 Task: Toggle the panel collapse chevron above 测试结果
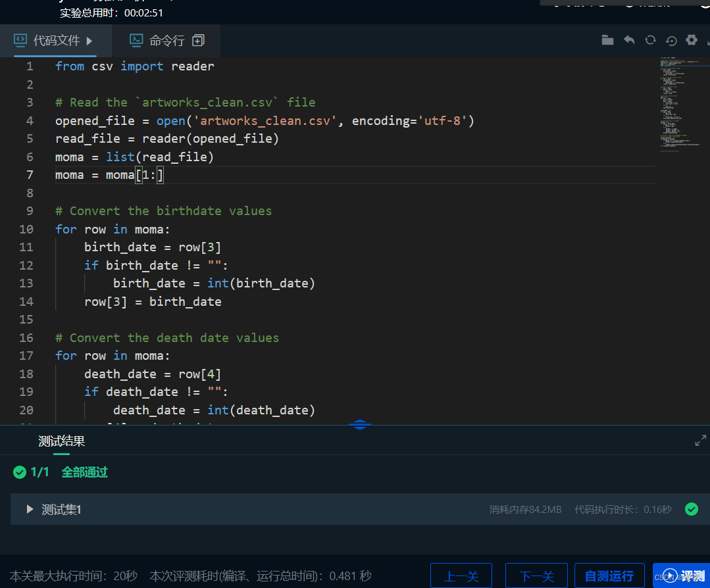click(x=360, y=424)
